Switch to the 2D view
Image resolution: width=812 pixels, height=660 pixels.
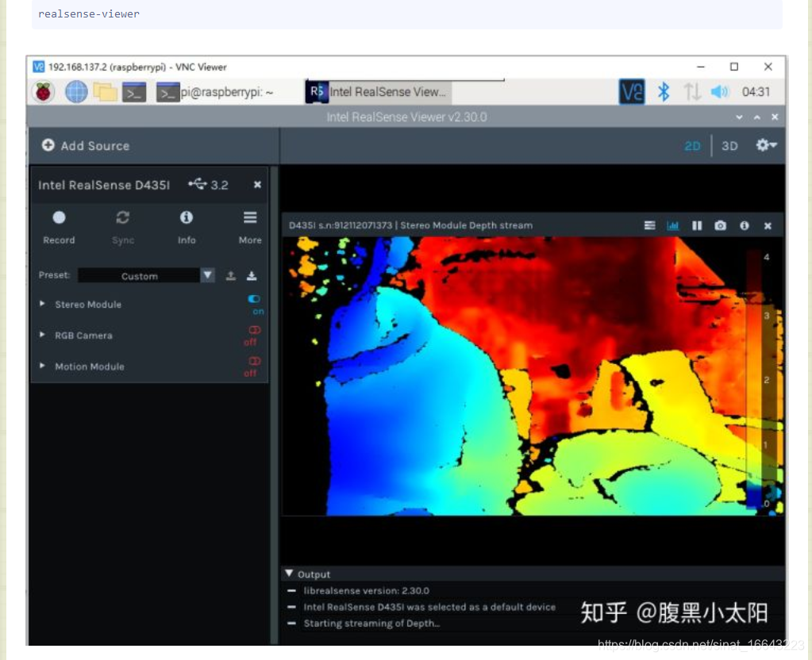[692, 146]
